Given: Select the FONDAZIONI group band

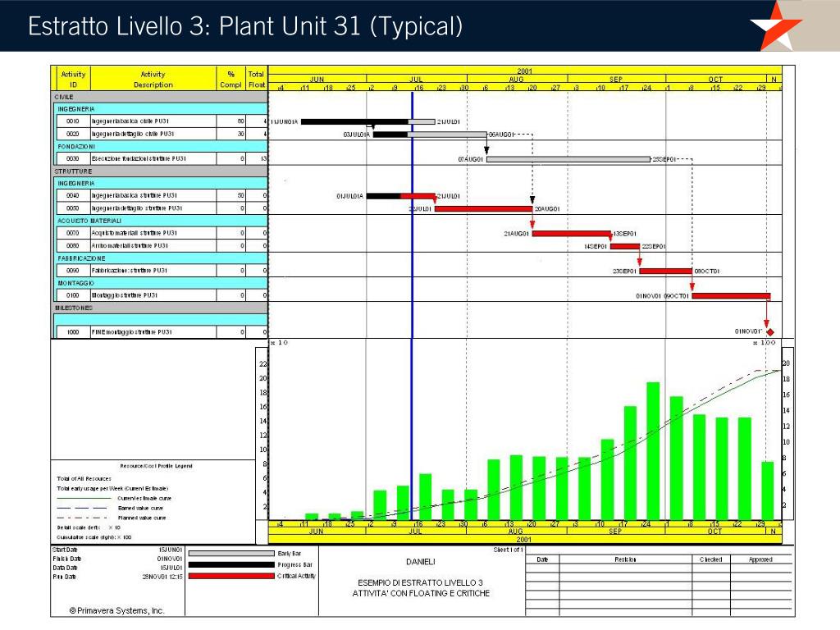Looking at the screenshot, I should (x=162, y=146).
